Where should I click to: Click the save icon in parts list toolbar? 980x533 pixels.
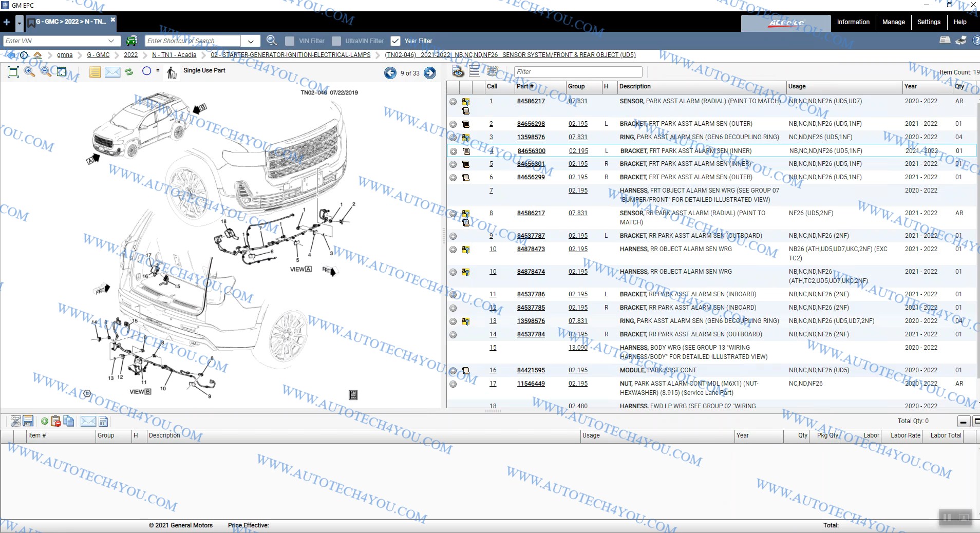pyautogui.click(x=28, y=421)
